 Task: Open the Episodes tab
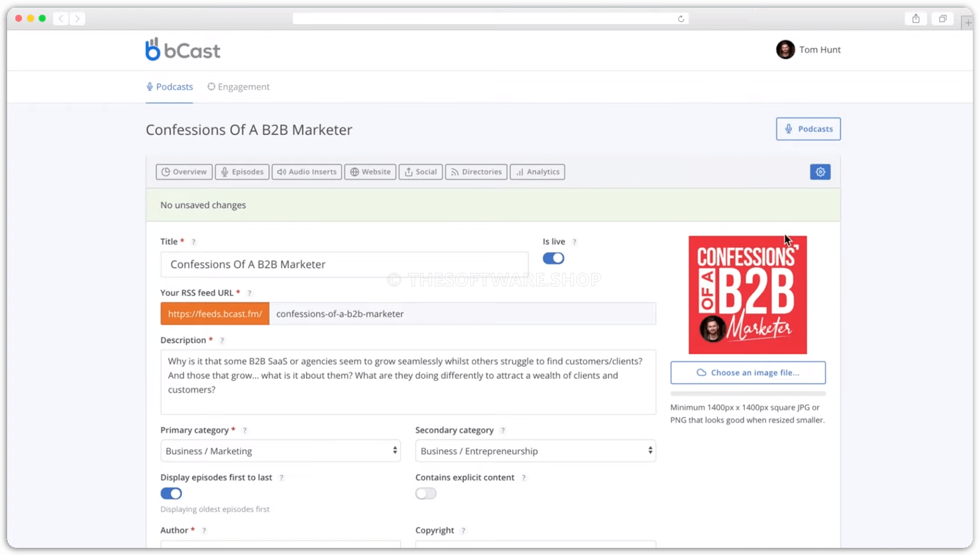coord(242,172)
